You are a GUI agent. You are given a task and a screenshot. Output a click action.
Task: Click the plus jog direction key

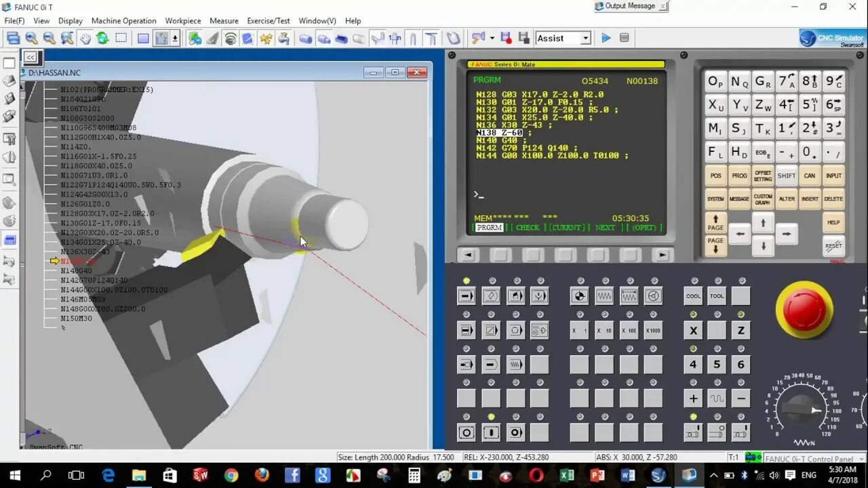[x=693, y=399]
